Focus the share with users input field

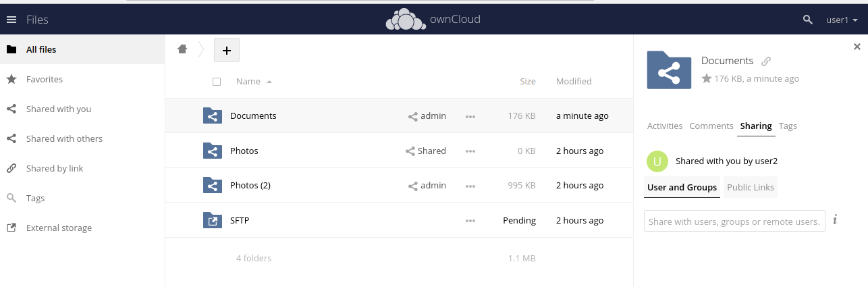click(734, 221)
